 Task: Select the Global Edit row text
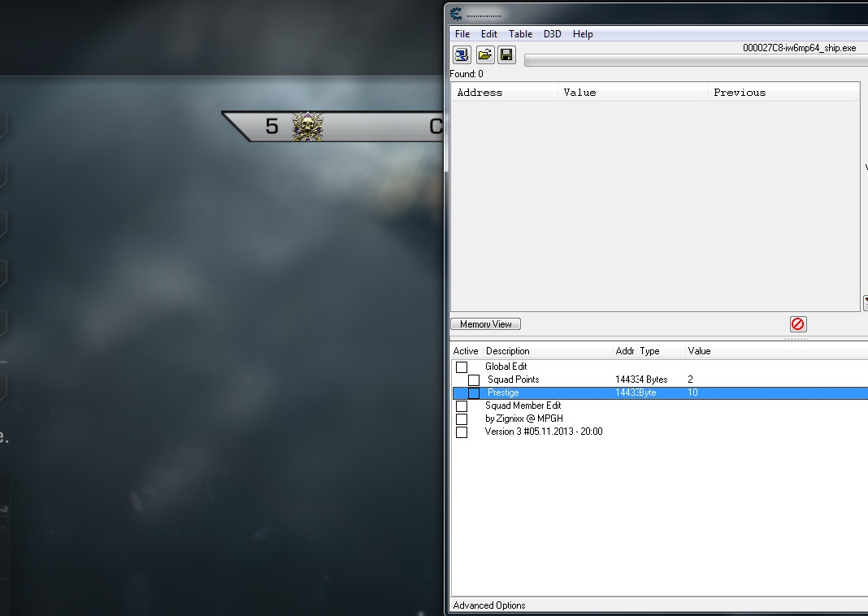506,367
